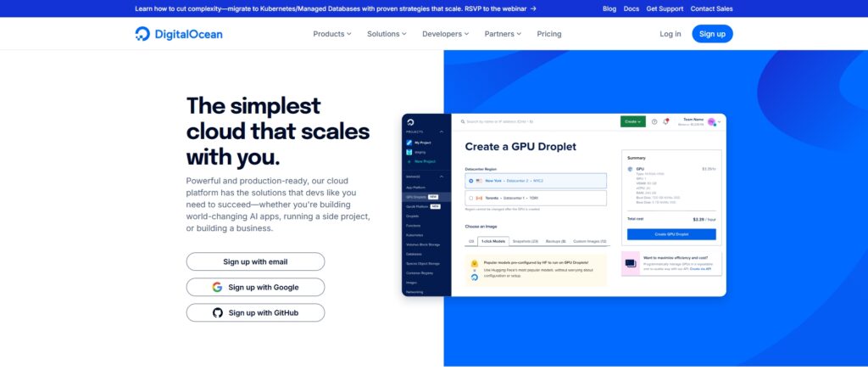Collapse the Manage section in the preview sidebar
Image resolution: width=868 pixels, height=376 pixels.
click(441, 177)
